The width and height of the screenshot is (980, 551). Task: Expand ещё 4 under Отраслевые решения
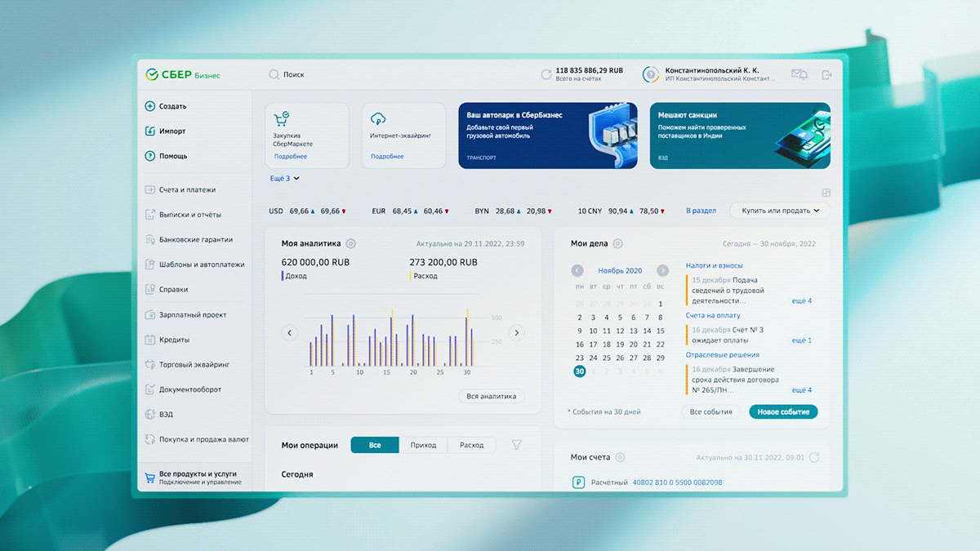(802, 390)
